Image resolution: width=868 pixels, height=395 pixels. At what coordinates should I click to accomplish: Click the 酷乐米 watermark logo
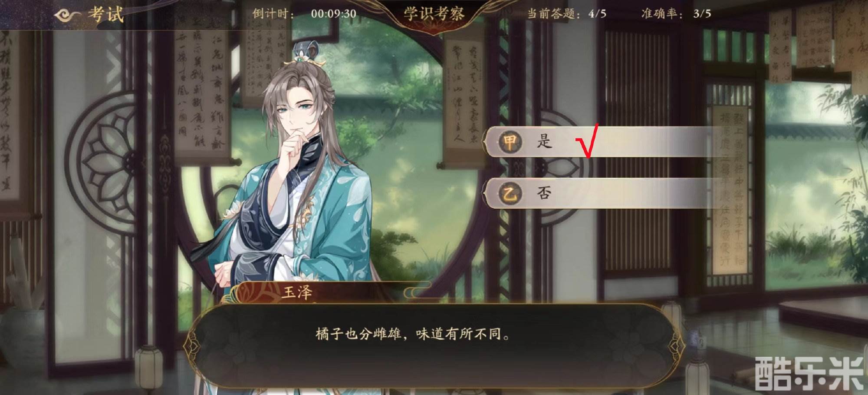809,373
